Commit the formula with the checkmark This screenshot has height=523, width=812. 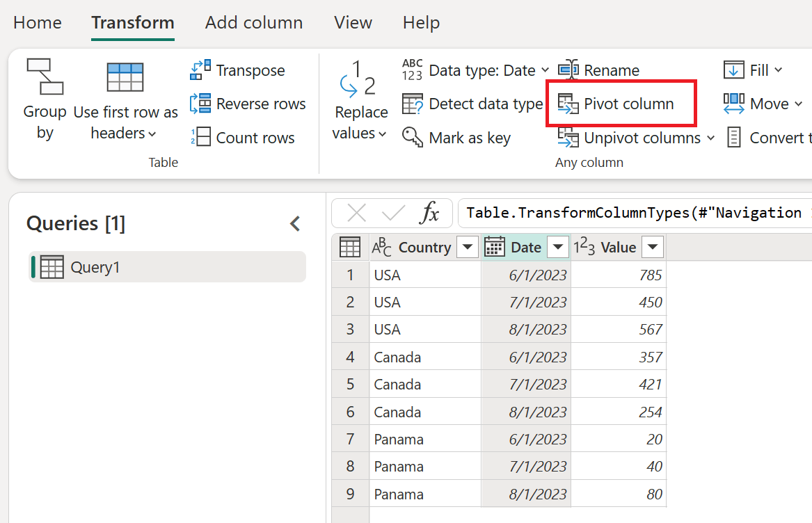[x=393, y=212]
